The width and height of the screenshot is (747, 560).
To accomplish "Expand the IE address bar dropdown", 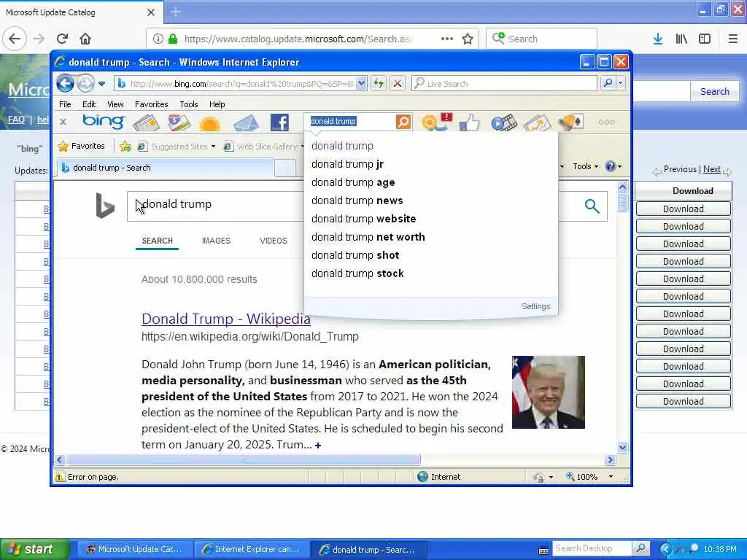I will [x=362, y=83].
